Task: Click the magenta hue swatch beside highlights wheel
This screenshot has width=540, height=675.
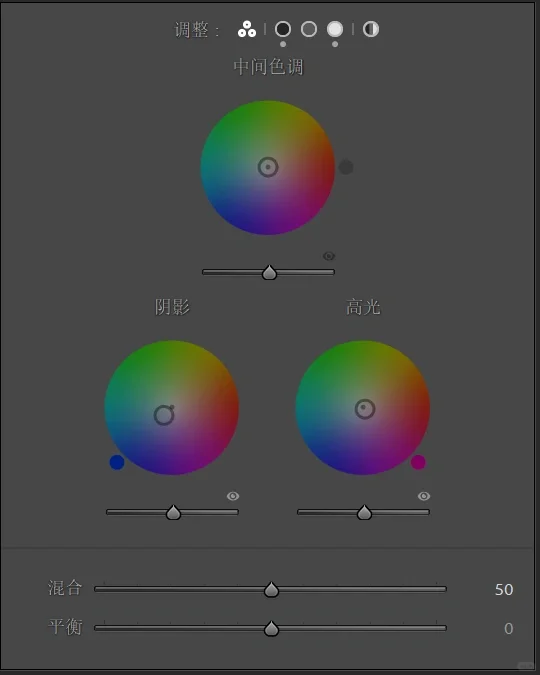Action: point(418,462)
